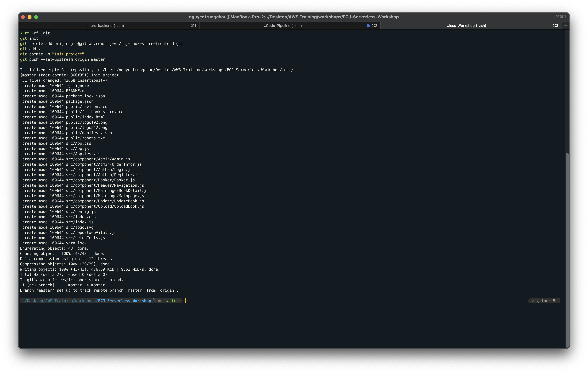The height and width of the screenshot is (373, 588).
Task: Click the 'public/logo192.png' line
Action: click(65, 122)
